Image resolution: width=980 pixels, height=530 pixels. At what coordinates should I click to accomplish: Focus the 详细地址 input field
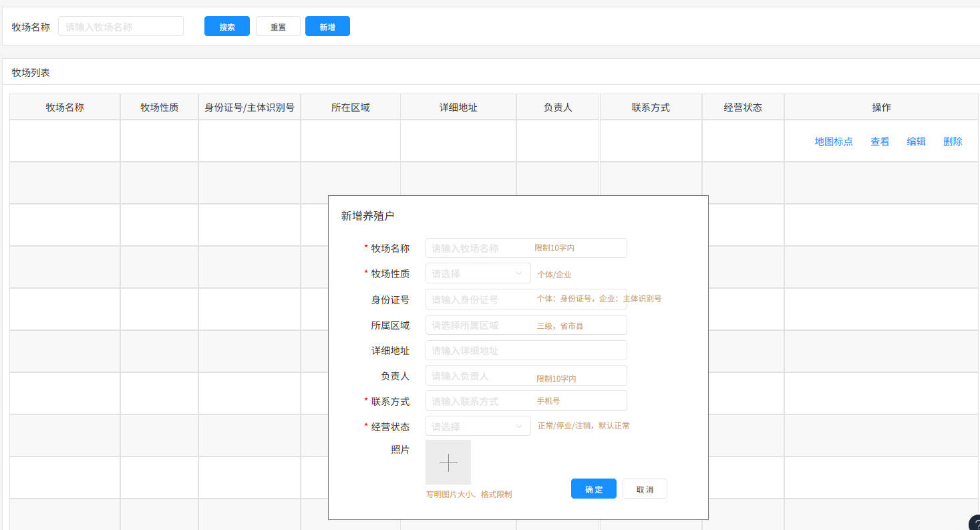coord(526,350)
